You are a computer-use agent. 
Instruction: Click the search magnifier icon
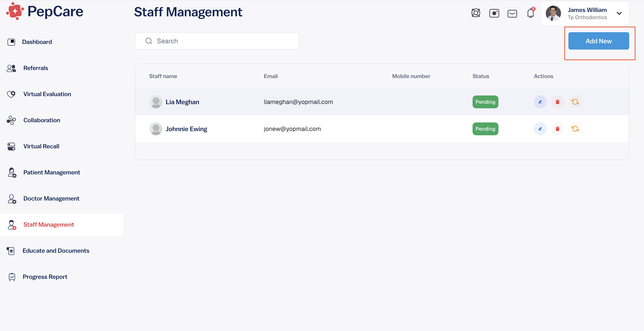[x=149, y=41]
